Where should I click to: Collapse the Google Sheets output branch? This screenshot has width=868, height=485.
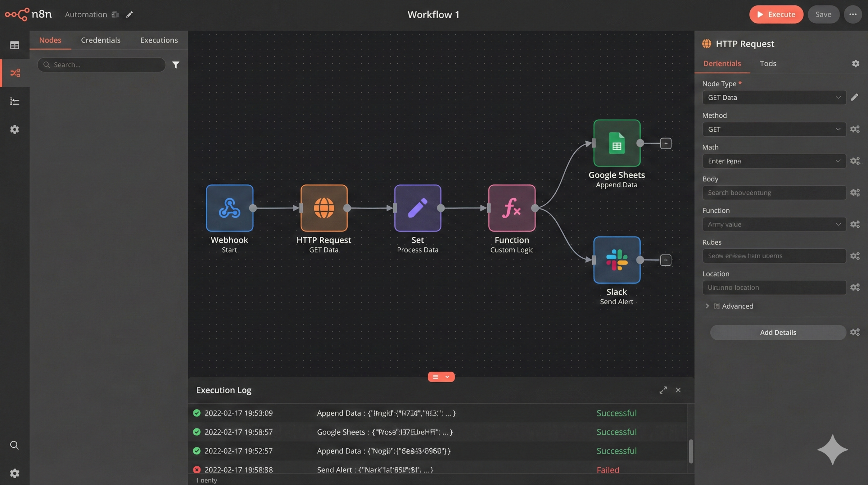(x=666, y=143)
